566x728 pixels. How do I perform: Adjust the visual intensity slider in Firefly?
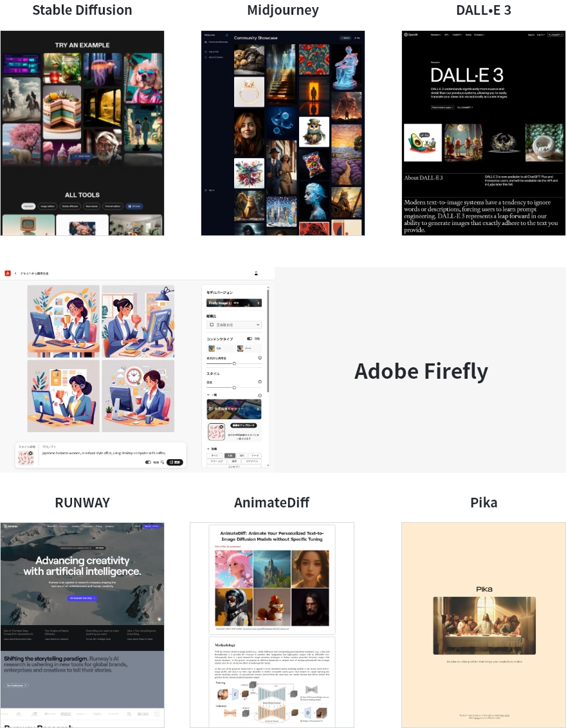click(234, 363)
